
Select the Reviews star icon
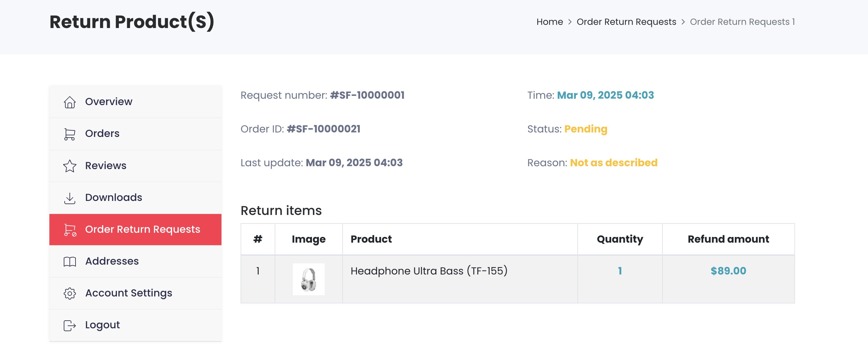point(70,166)
